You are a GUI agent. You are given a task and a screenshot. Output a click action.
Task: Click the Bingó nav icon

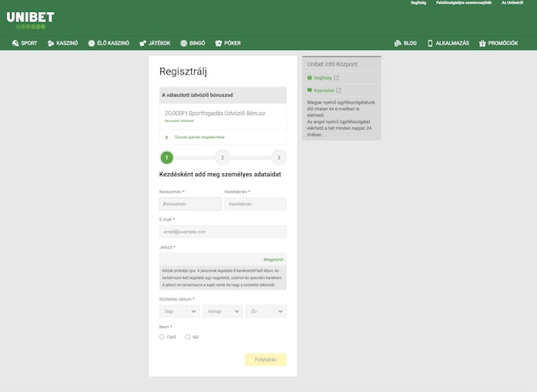click(184, 42)
